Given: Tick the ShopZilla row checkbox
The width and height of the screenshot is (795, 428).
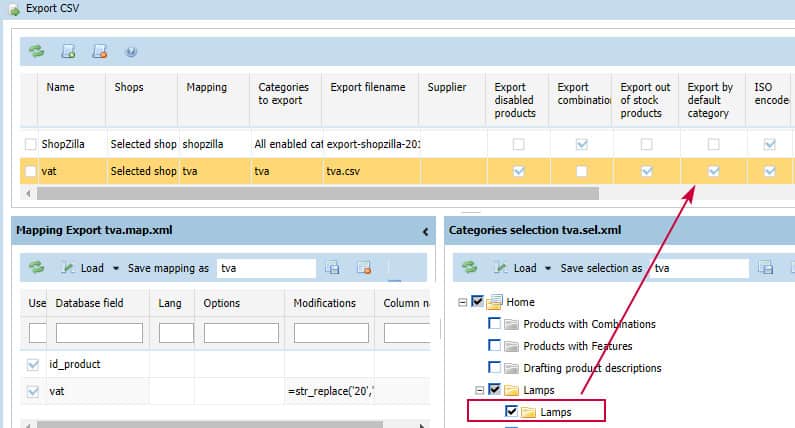Looking at the screenshot, I should (x=31, y=144).
